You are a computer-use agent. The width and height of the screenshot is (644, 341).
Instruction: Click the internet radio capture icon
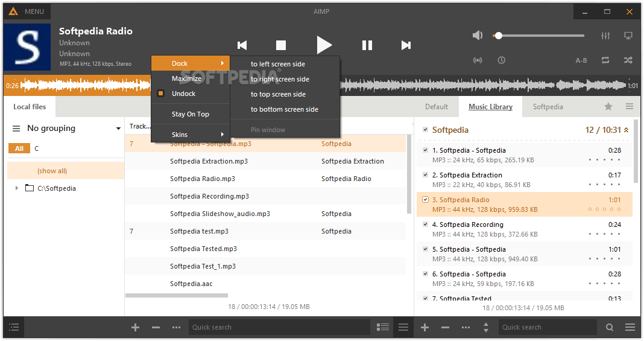(x=477, y=60)
